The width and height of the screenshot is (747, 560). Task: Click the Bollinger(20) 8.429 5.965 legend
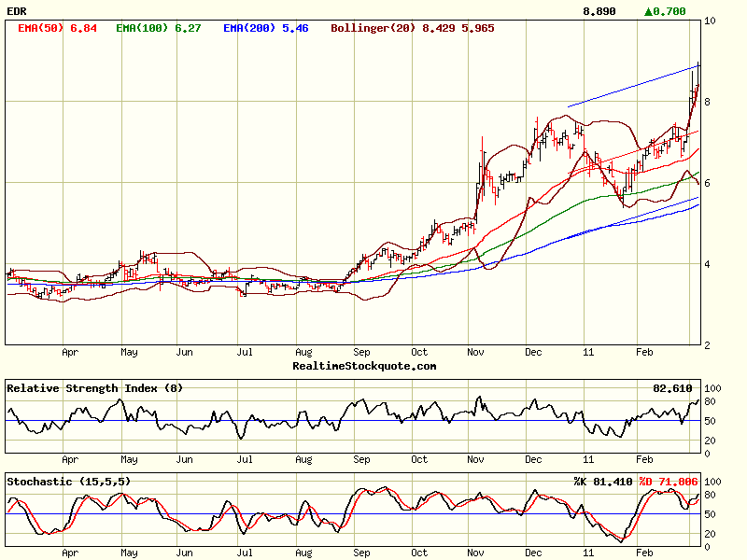click(413, 28)
